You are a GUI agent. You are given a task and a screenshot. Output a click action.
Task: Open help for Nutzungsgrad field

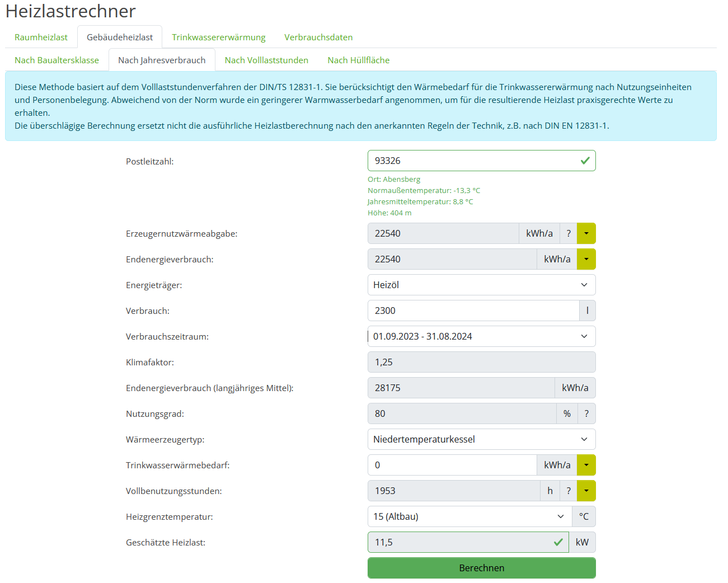[586, 413]
